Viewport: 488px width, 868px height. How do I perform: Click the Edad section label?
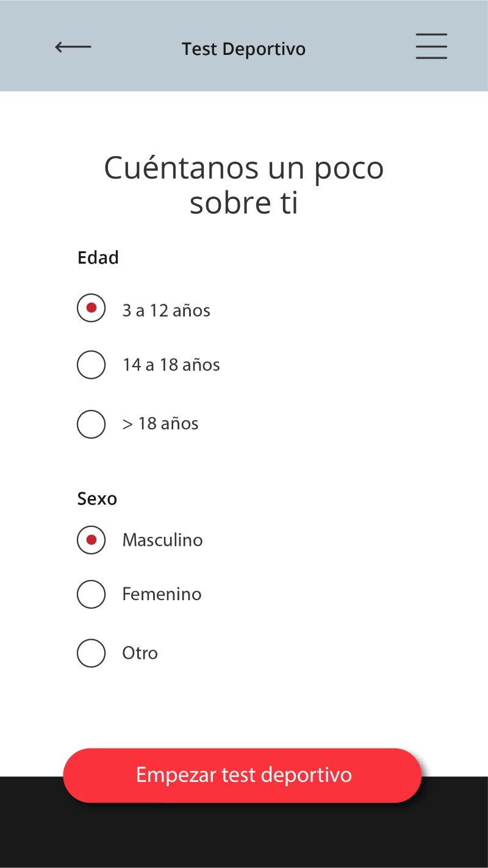tap(98, 257)
